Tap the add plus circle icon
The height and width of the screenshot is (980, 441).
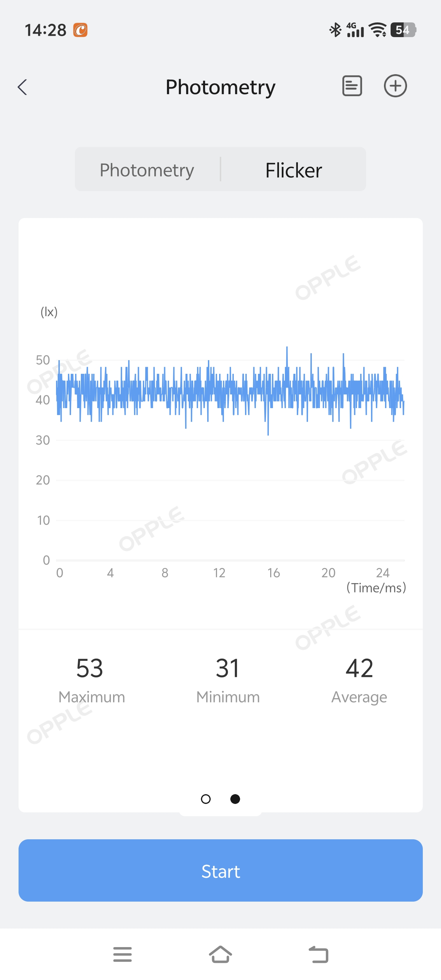pos(395,86)
